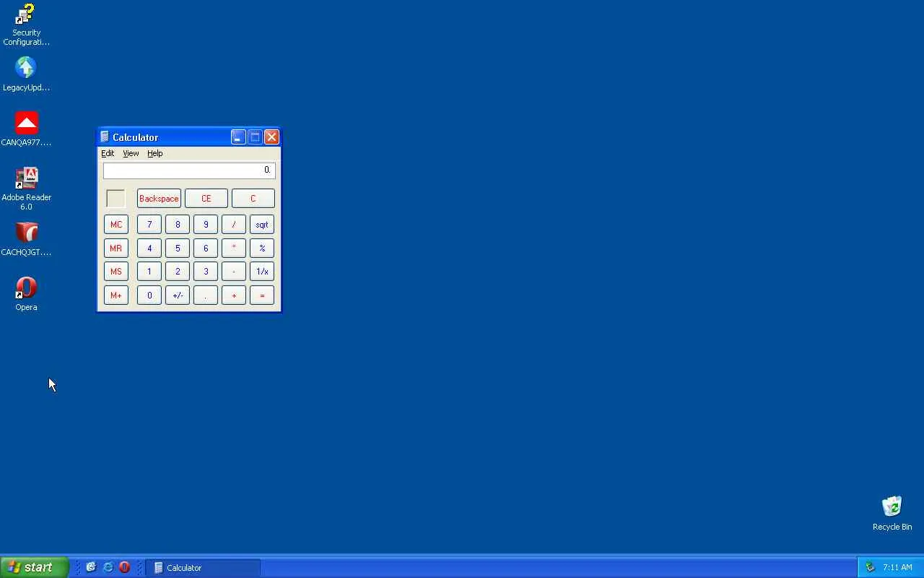Click the +/- sign change button
Image resolution: width=924 pixels, height=578 pixels.
[x=178, y=295]
